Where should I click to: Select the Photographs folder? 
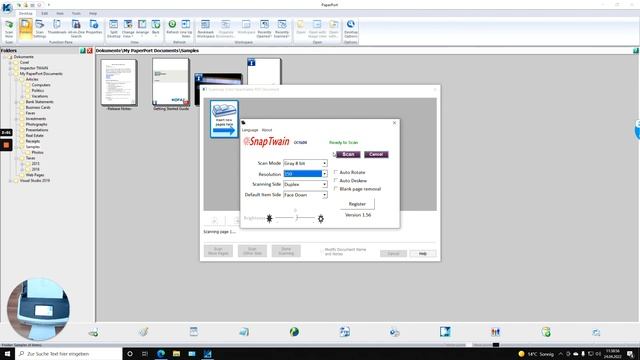tap(36, 124)
